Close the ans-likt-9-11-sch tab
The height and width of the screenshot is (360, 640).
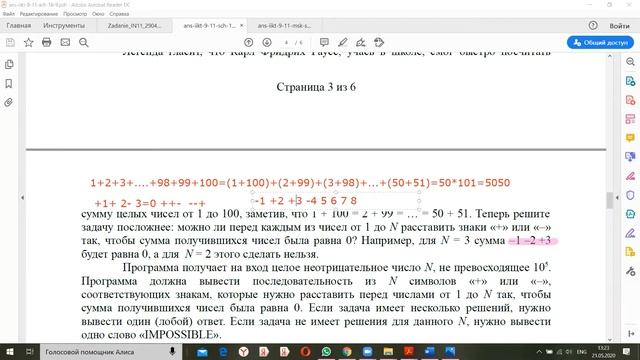242,25
